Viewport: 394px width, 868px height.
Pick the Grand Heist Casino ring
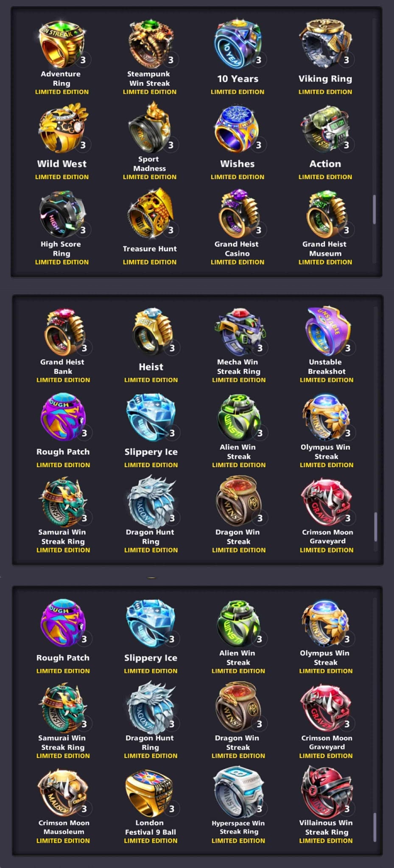tap(238, 214)
